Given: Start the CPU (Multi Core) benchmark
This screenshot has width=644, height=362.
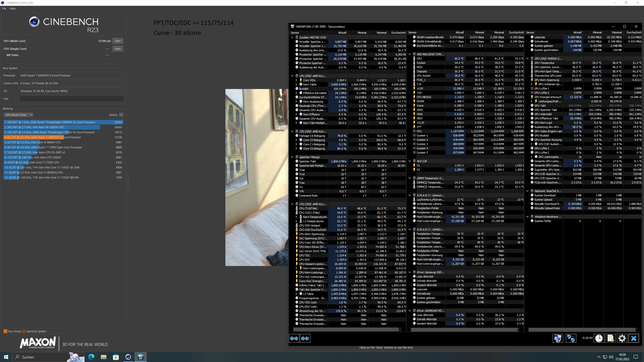Looking at the screenshot, I should point(117,41).
